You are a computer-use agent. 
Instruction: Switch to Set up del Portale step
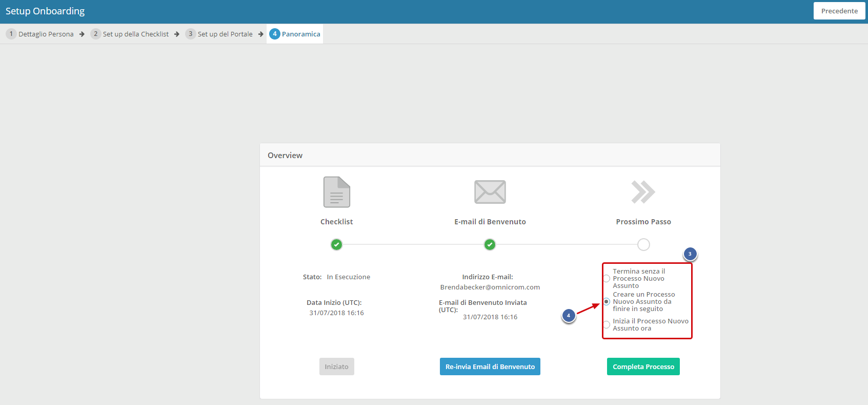[219, 34]
